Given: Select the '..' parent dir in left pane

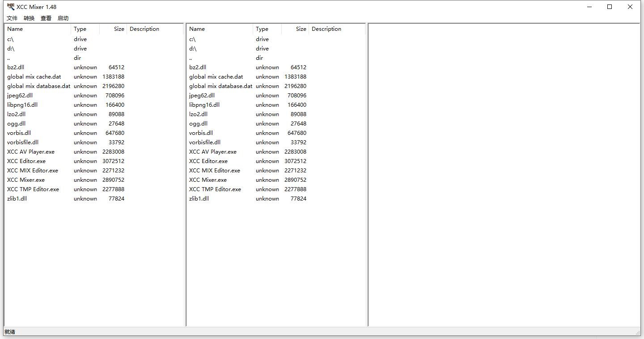Looking at the screenshot, I should tap(8, 58).
